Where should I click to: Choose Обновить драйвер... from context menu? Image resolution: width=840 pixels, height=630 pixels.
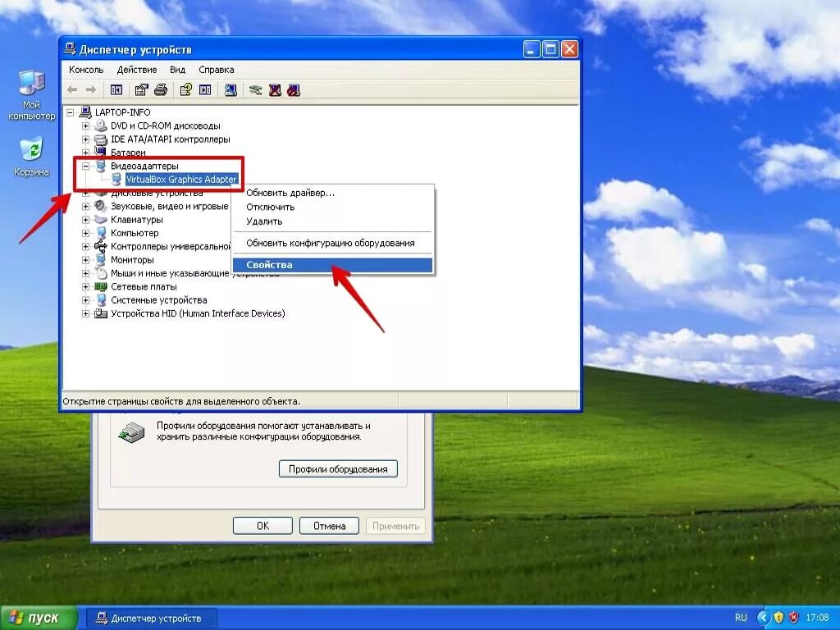333,193
